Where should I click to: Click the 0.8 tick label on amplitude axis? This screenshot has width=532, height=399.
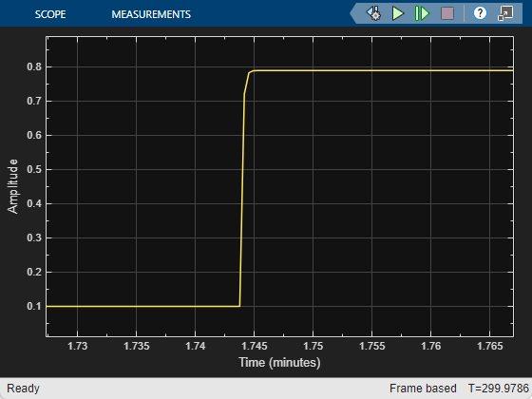(x=34, y=66)
